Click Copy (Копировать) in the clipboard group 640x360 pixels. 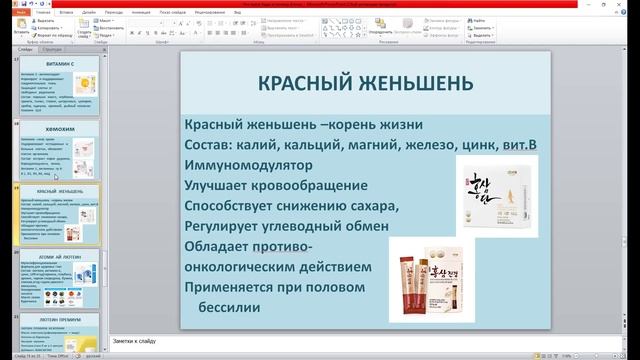pyautogui.click(x=47, y=28)
